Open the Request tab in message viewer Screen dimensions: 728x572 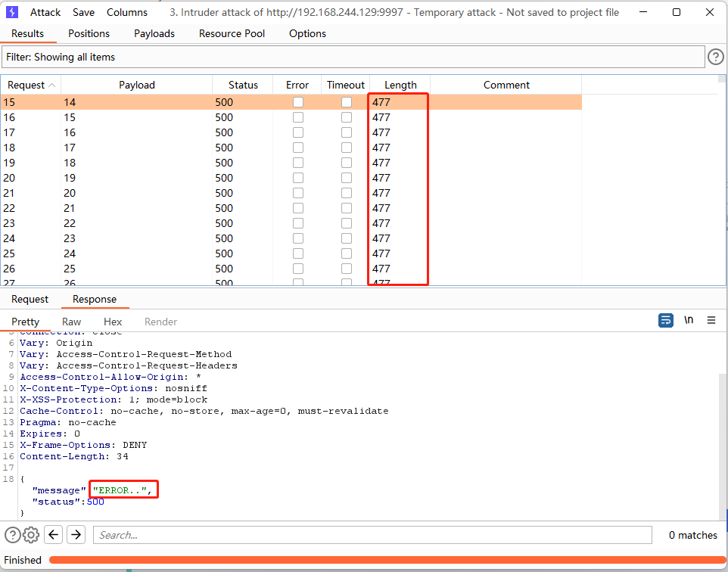coord(30,299)
